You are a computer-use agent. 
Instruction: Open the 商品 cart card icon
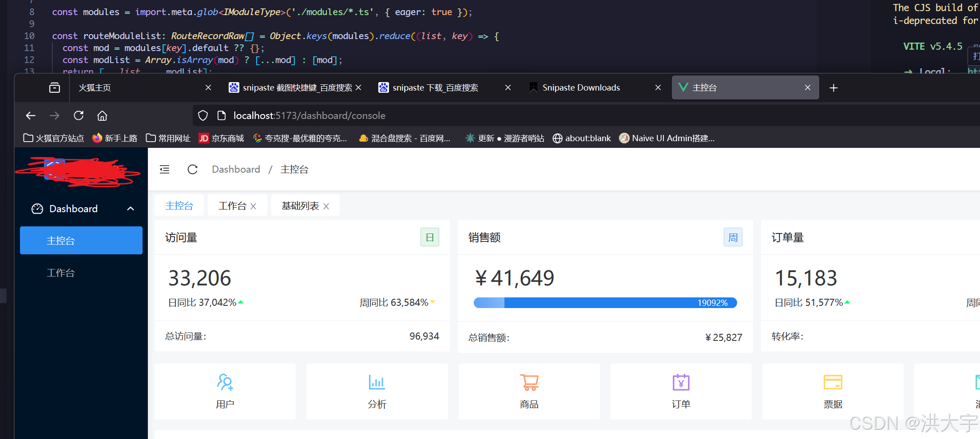(529, 382)
